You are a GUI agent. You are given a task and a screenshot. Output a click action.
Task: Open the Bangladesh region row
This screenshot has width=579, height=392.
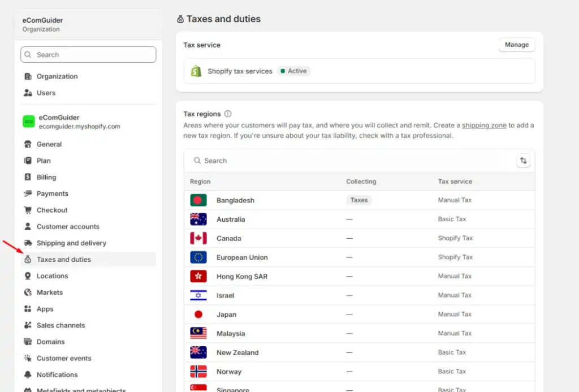click(359, 200)
